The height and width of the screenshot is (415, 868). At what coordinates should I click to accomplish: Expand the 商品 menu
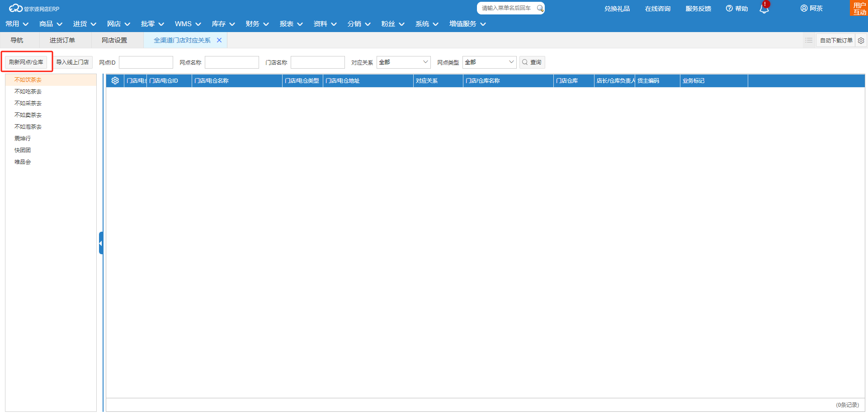tap(51, 24)
